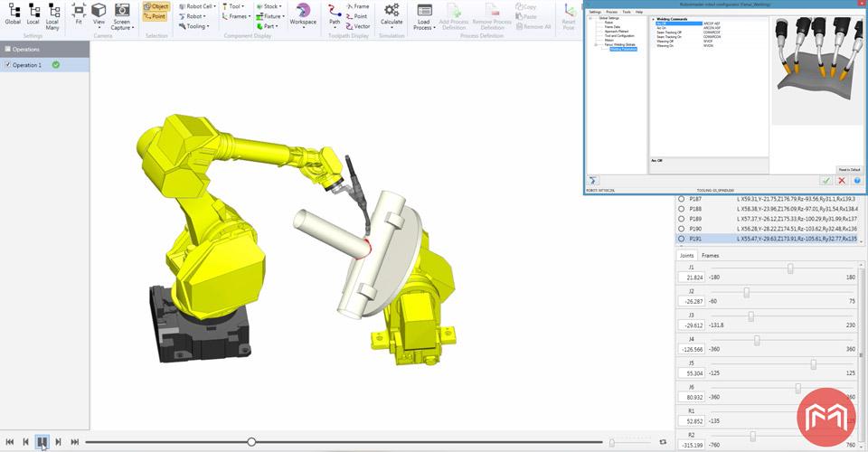Select point P190 radio button
This screenshot has height=452, width=868.
click(682, 229)
